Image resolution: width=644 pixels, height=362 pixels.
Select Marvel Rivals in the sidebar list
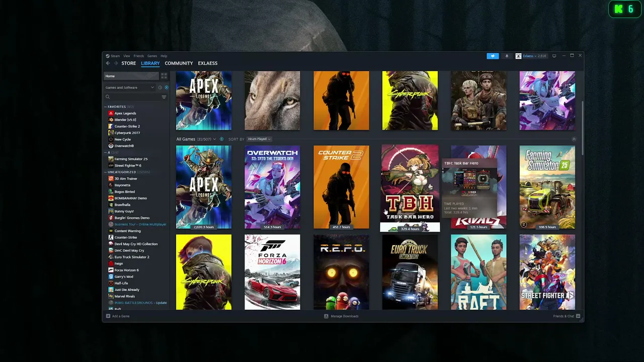[x=125, y=296]
